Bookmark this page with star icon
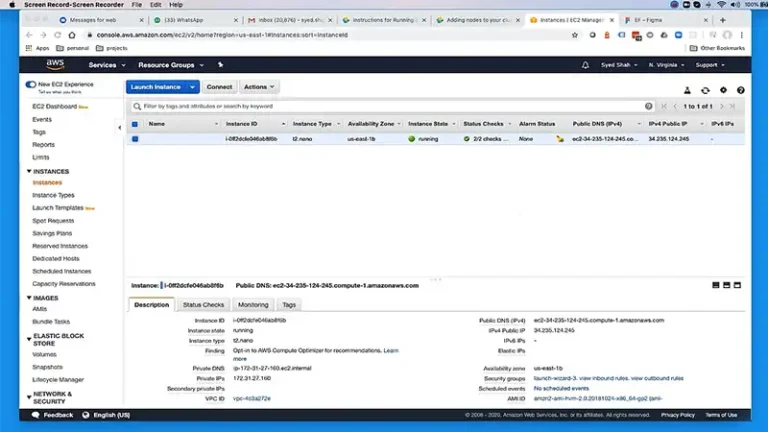Screen dimensions: 768x432 pyautogui.click(x=575, y=35)
